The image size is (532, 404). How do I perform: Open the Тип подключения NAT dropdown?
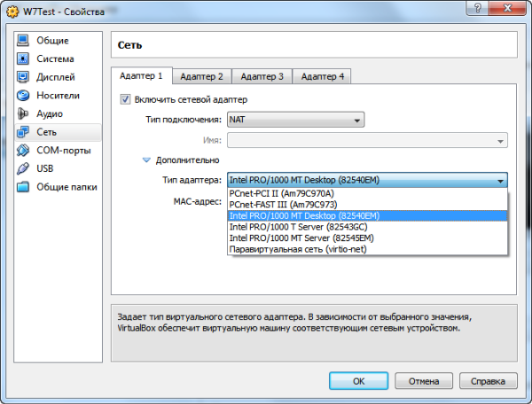[x=295, y=120]
